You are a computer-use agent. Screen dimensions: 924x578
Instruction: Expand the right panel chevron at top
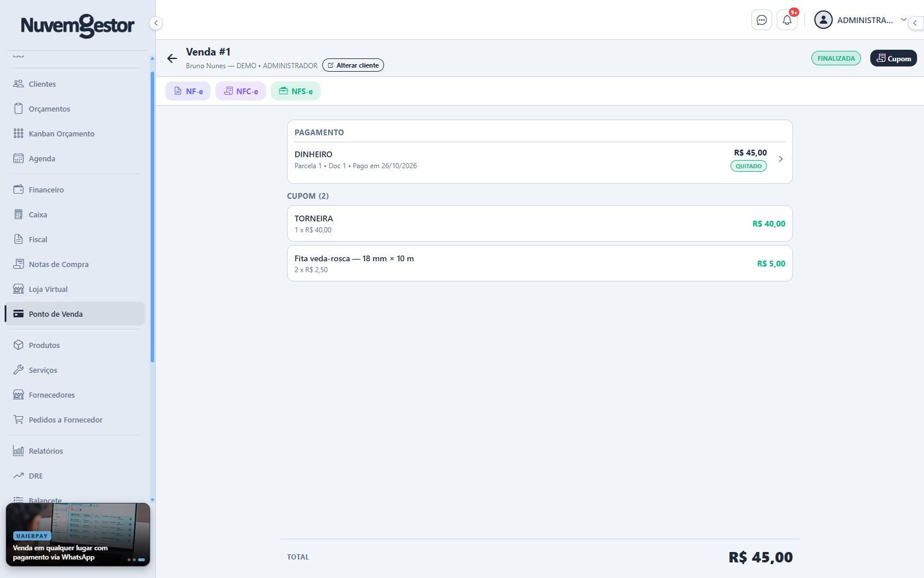[x=916, y=23]
